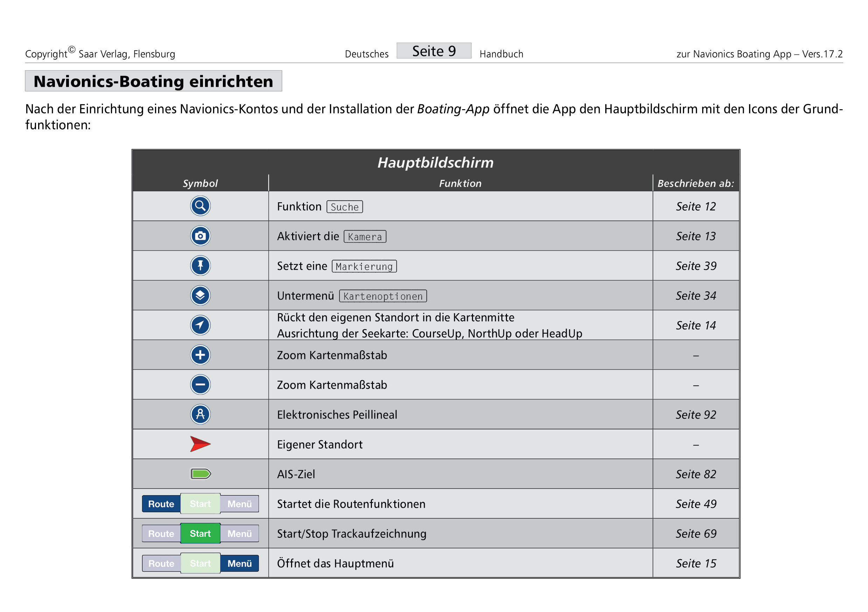Image resolution: width=868 pixels, height=612 pixels.
Task: Click the Seite 34 page reference
Action: (696, 296)
